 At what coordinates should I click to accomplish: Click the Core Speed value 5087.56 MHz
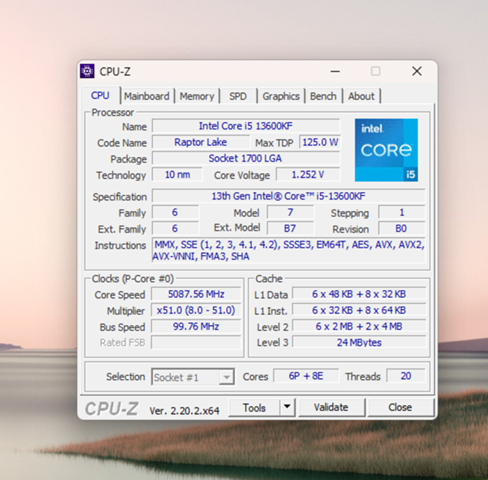point(196,294)
